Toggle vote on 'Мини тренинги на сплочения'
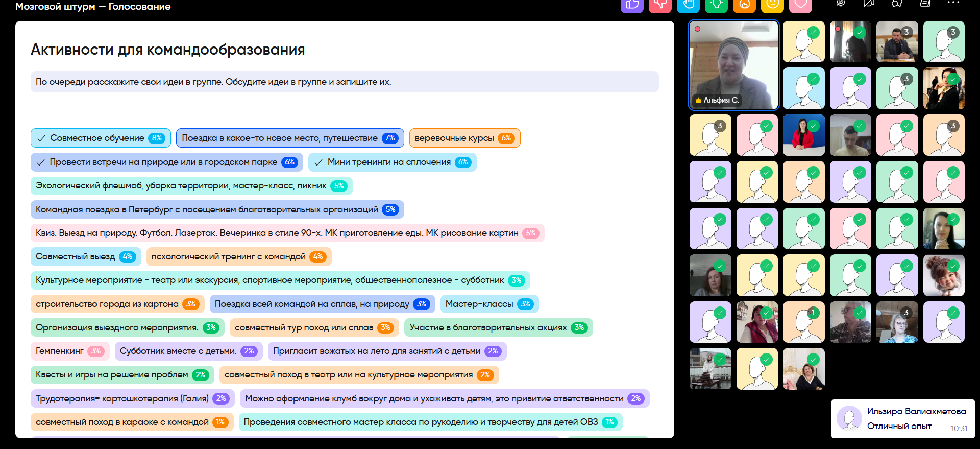 click(392, 162)
